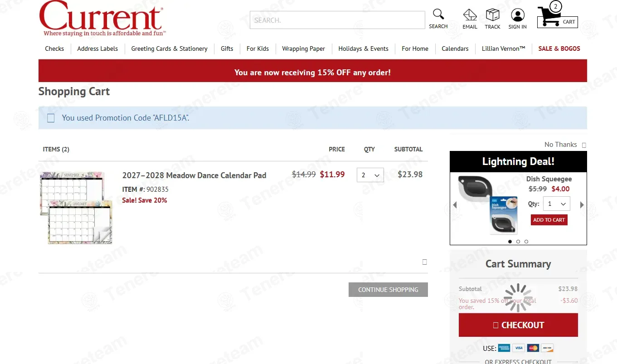Click the $11.99 sale price
Image resolution: width=617 pixels, height=364 pixels.
pos(332,175)
